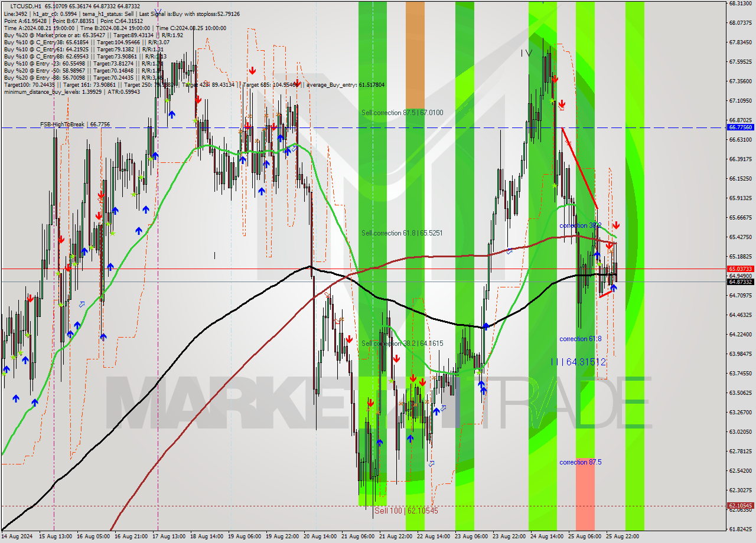Click the 19 Aug 06:00 time label
Screen dimensions: 756x543
point(245,537)
